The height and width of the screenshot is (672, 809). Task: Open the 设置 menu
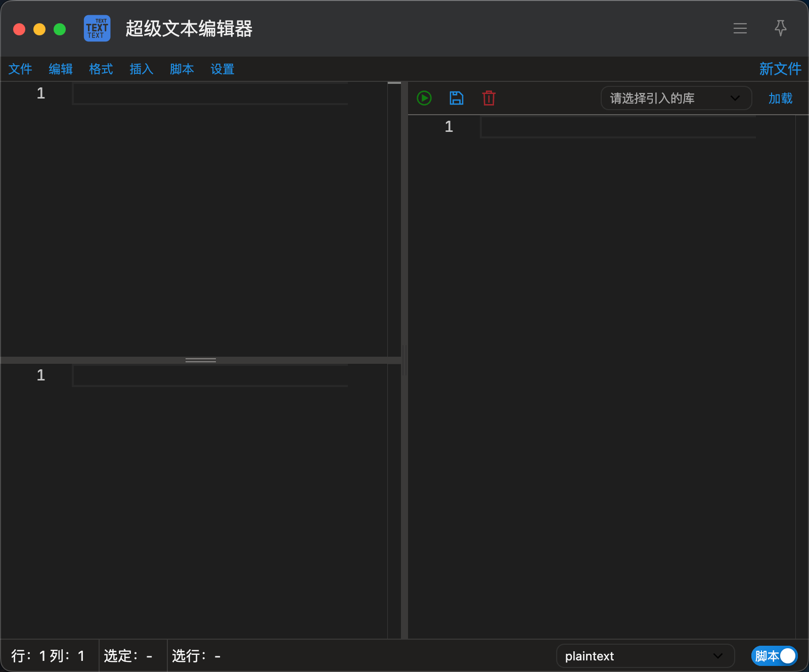coord(222,69)
